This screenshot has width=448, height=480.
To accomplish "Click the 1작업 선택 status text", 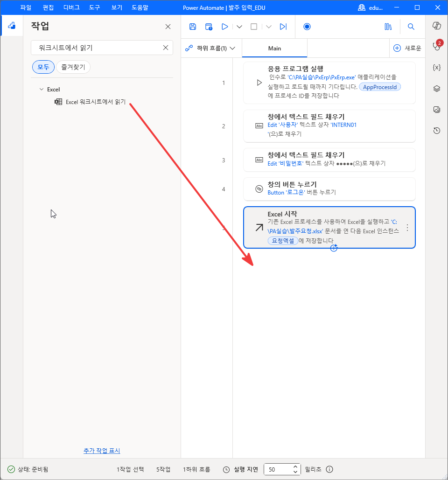I will point(130,469).
